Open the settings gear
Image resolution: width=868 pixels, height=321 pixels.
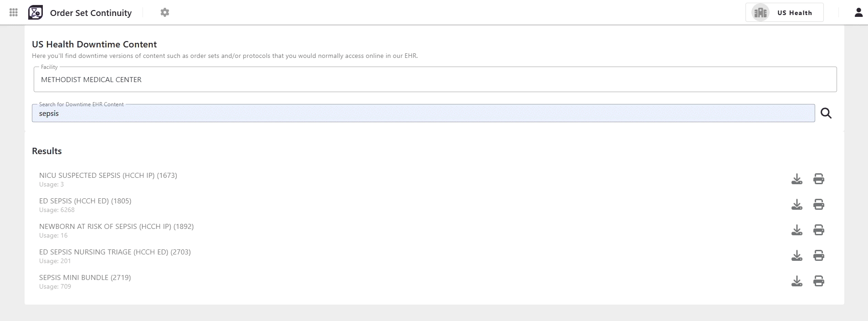click(165, 13)
